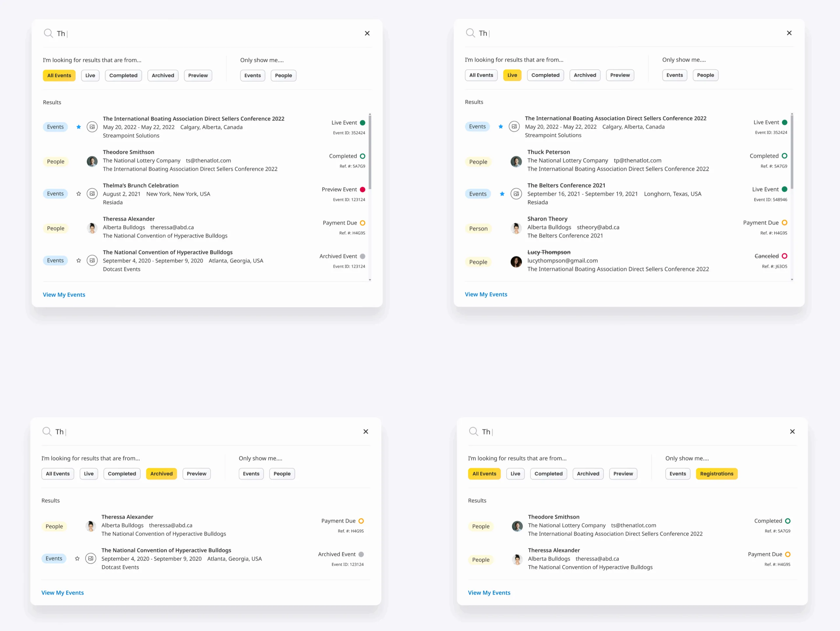Select the Preview filter chip in the top-right panel
Screen dimensions: 840x631
coord(620,75)
